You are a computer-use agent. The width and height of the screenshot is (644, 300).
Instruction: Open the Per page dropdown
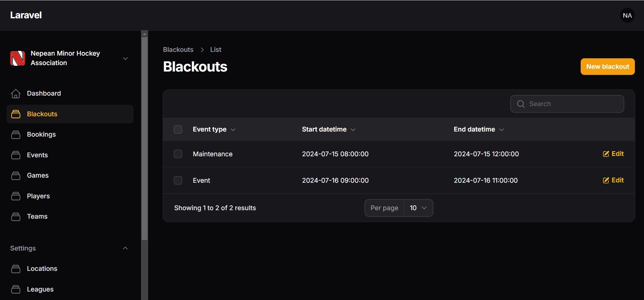[x=418, y=208]
